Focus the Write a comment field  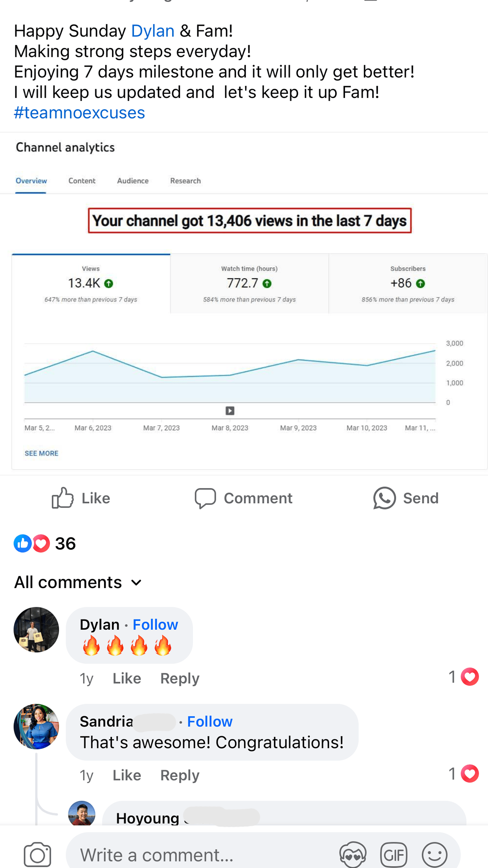[x=196, y=855]
